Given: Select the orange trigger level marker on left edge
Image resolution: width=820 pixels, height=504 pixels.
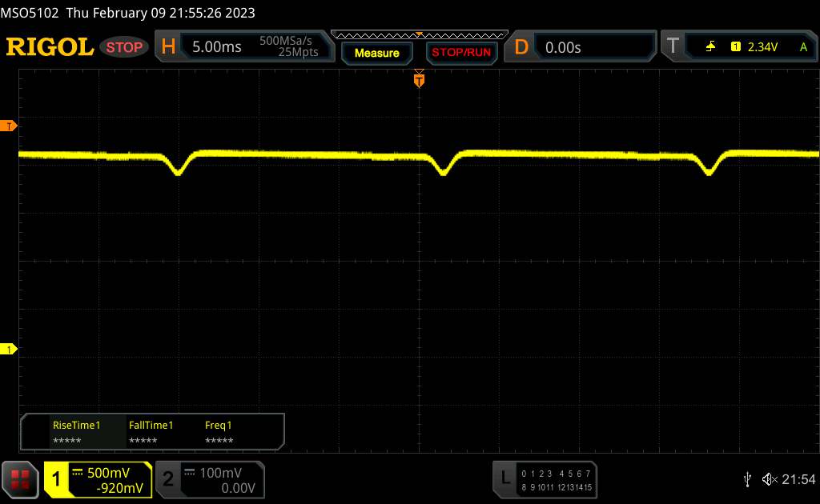Looking at the screenshot, I should 9,126.
